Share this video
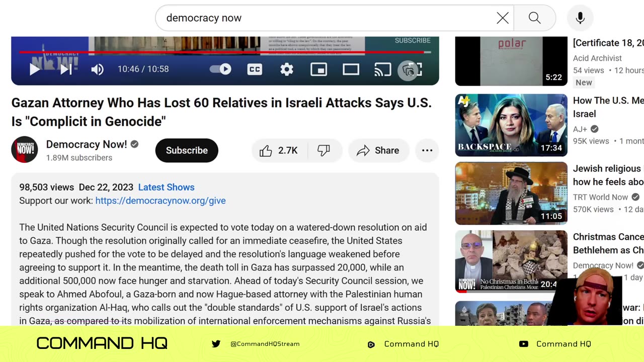This screenshot has height=362, width=644. pos(378,150)
